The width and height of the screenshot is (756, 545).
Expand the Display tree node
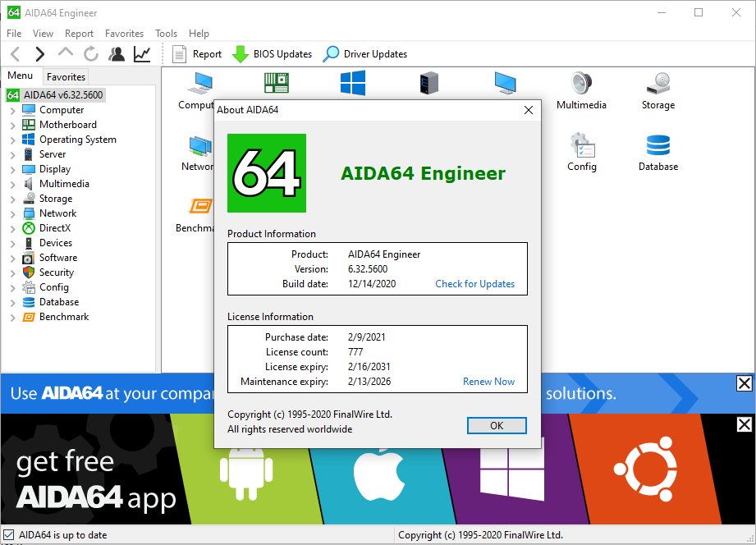pyautogui.click(x=12, y=170)
